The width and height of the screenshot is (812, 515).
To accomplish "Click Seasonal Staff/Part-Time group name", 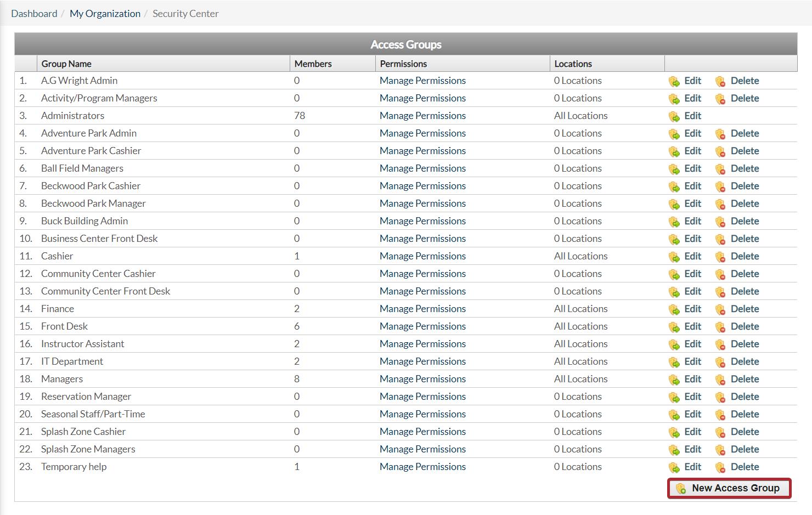I will tap(93, 414).
